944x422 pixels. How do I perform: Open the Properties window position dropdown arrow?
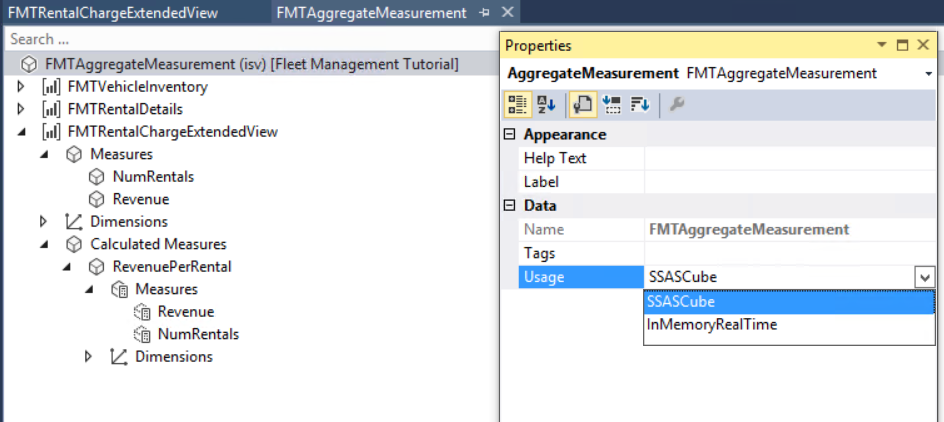click(882, 45)
